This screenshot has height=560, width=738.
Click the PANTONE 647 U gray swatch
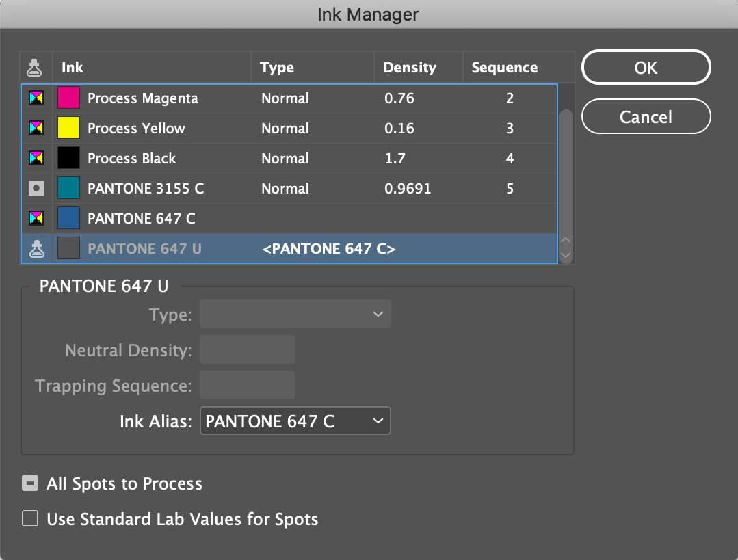[x=68, y=248]
